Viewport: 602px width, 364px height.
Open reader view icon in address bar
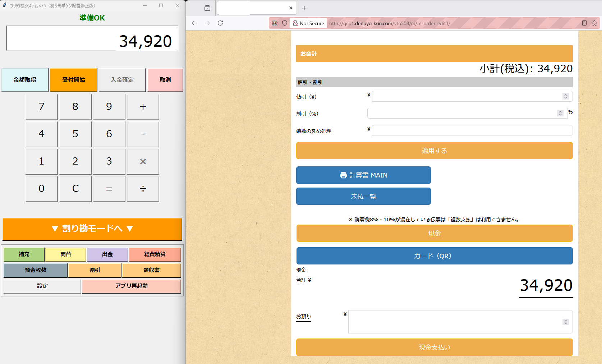point(584,23)
